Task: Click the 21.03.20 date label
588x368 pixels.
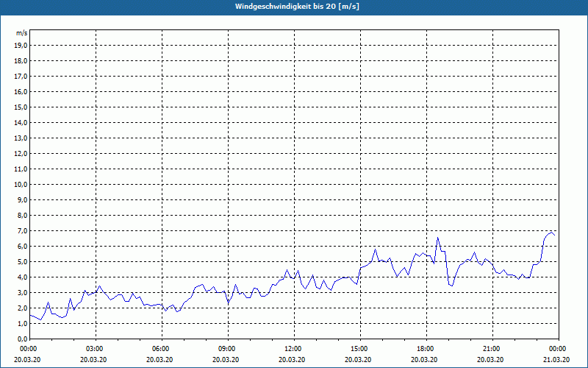Action: point(557,359)
